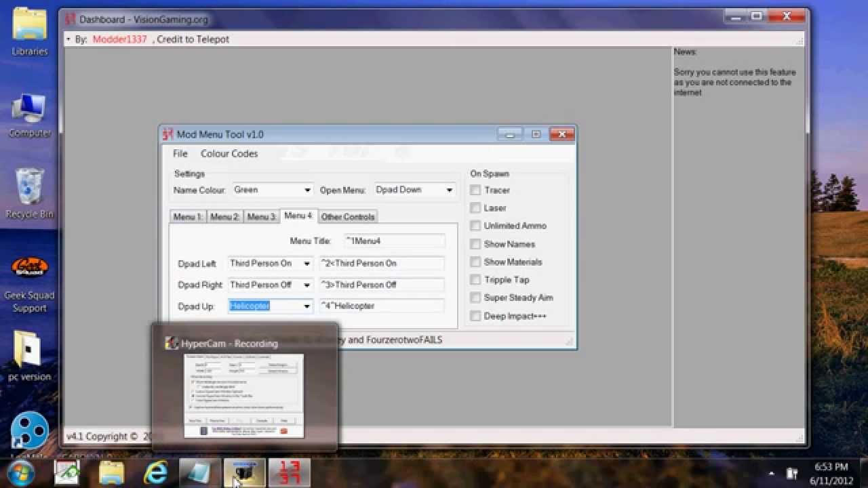Screen dimensions: 868x488
Task: Enable Super Steady Aim checkbox
Action: pyautogui.click(x=476, y=298)
